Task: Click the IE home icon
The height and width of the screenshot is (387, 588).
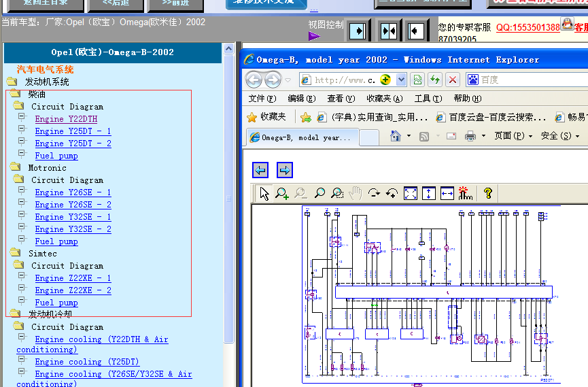Action: (395, 136)
